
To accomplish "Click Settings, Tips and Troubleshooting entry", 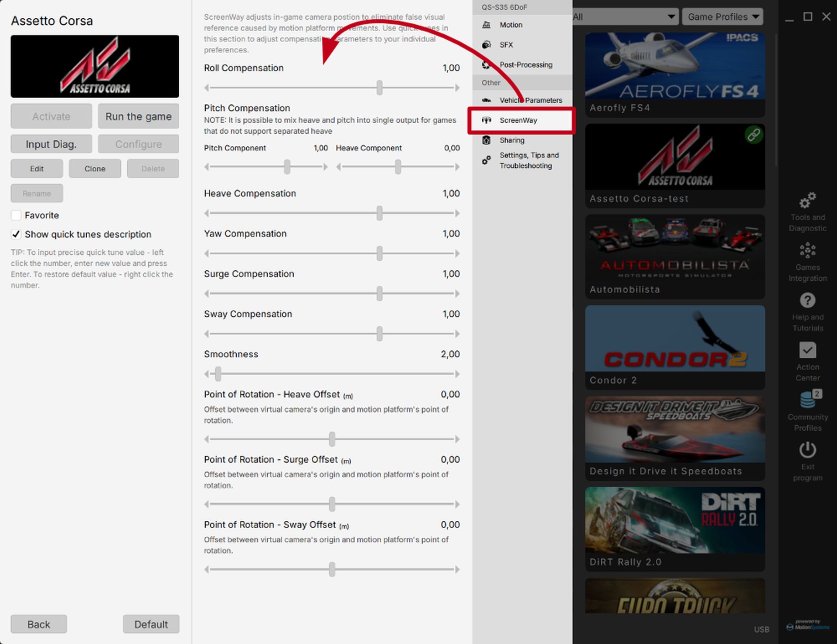I will pos(522,160).
